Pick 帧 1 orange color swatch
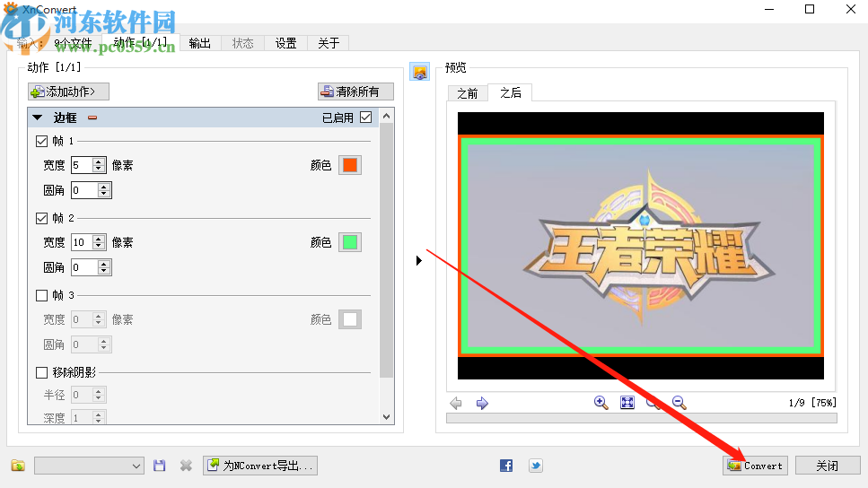This screenshot has height=488, width=868. [x=350, y=165]
